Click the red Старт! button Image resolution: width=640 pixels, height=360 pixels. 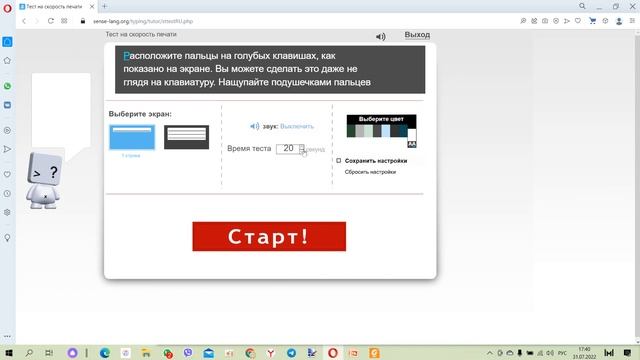click(269, 236)
